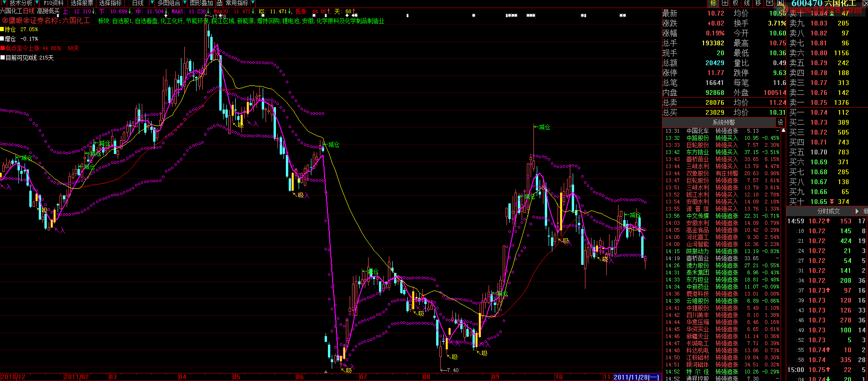
Task: Select the 山河智能 alert row
Action: (x=722, y=244)
